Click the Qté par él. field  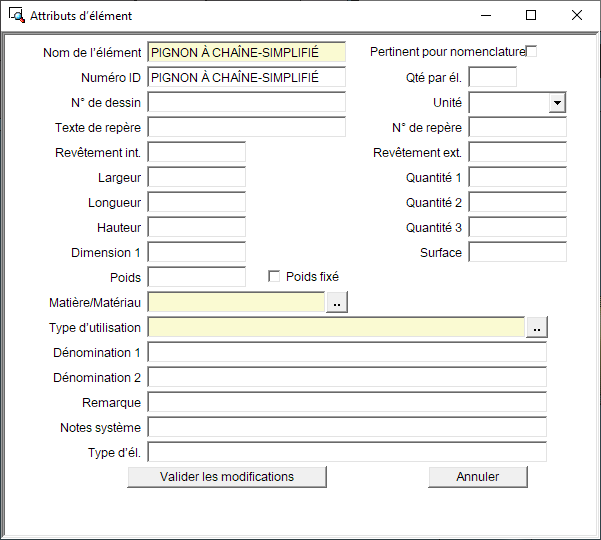click(x=492, y=77)
